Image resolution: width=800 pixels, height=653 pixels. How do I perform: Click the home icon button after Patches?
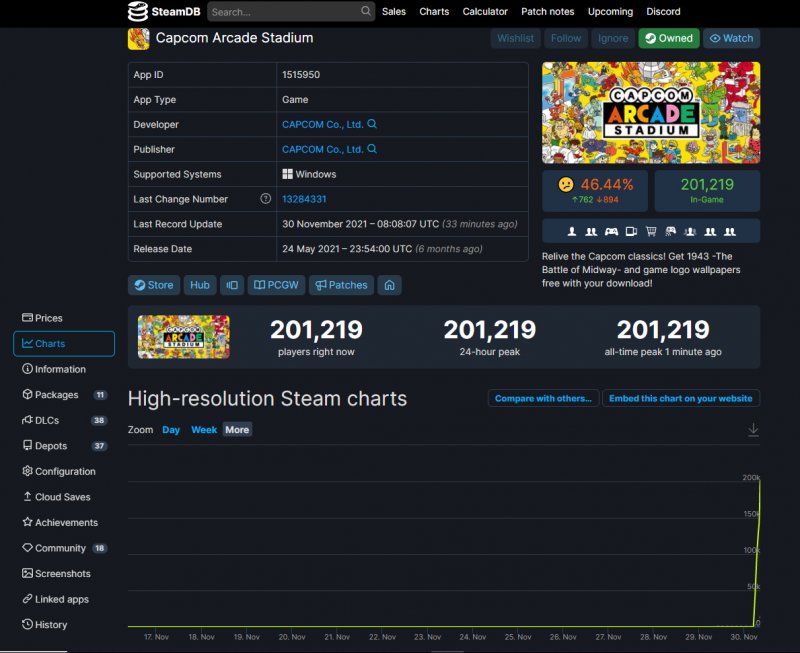coord(389,285)
